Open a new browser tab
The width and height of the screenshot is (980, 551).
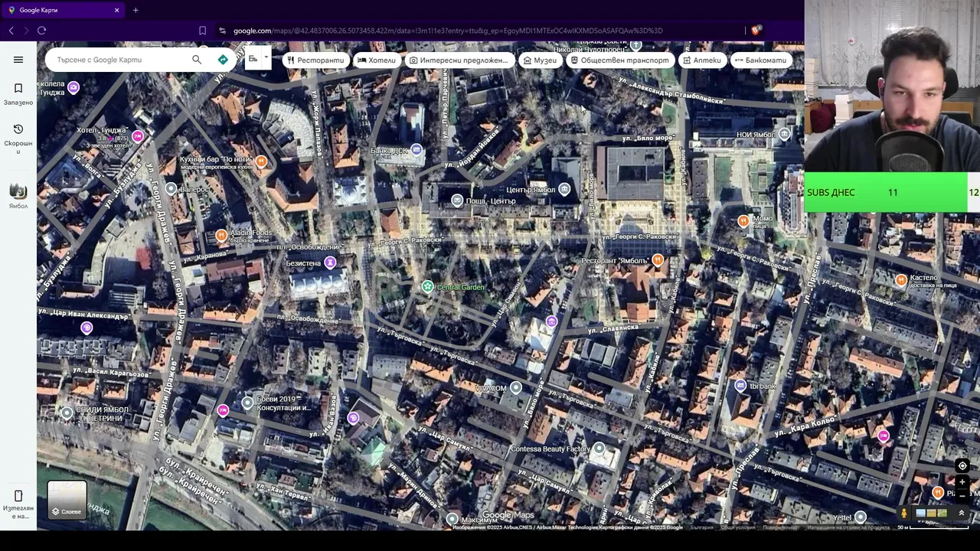136,10
